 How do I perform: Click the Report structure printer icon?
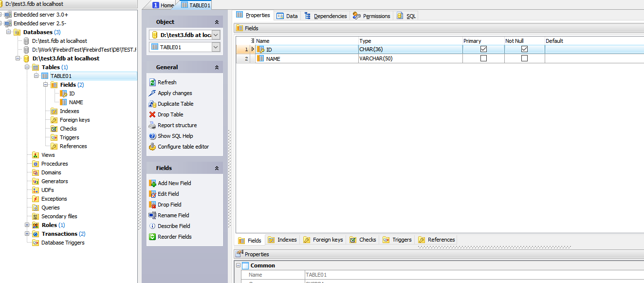click(x=152, y=125)
